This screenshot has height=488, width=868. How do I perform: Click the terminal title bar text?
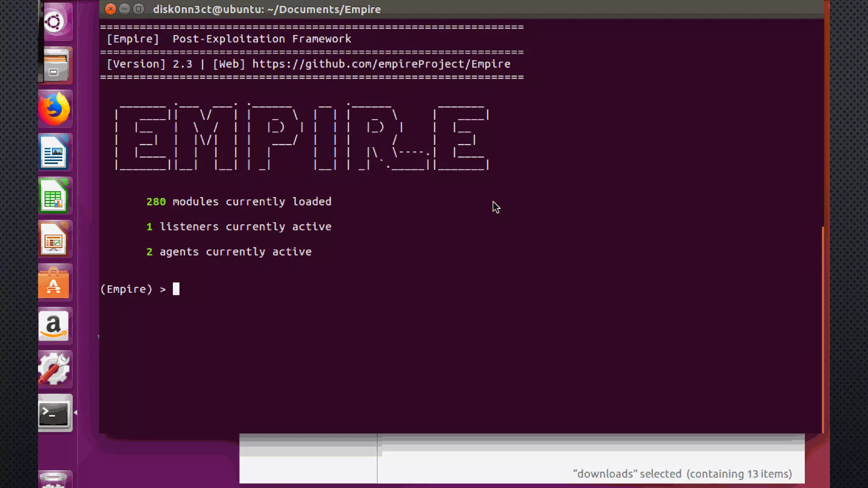(267, 9)
